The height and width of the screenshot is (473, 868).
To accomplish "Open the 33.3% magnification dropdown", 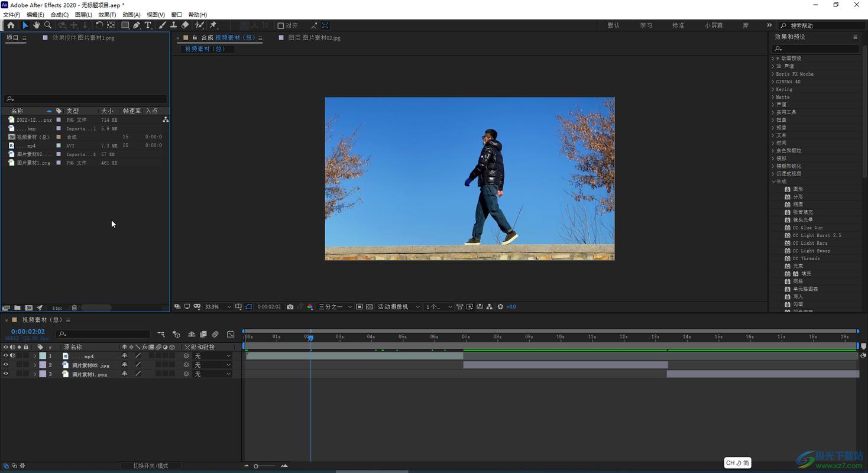I will [218, 307].
